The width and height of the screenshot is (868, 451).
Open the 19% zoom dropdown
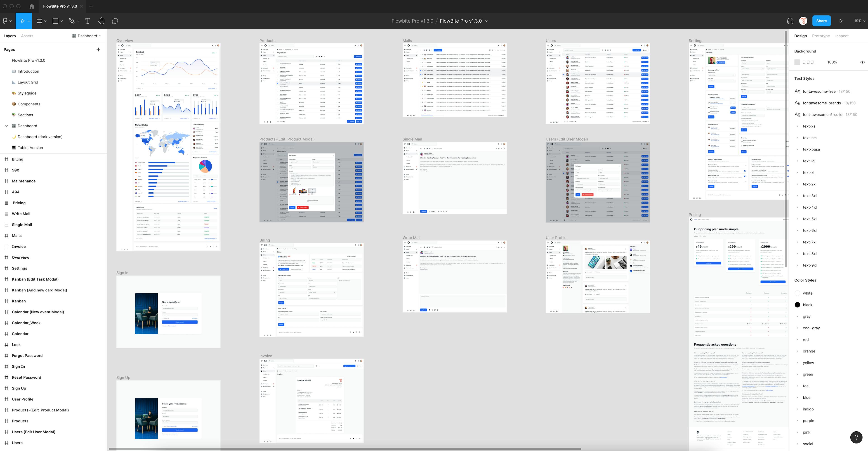[859, 21]
